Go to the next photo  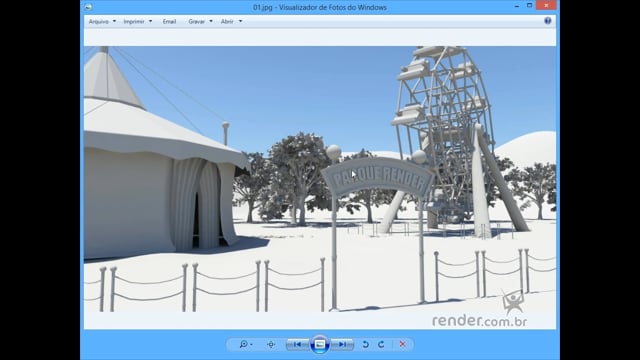342,344
